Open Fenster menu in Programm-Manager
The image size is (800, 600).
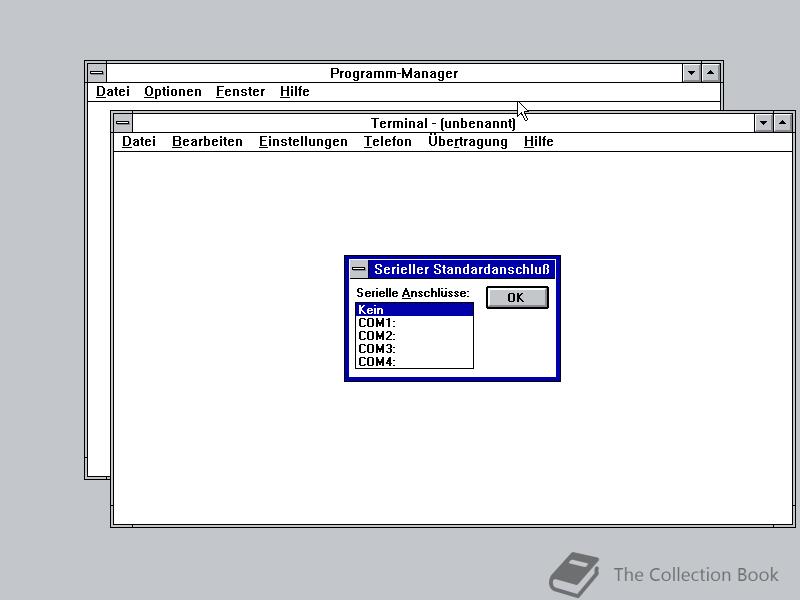(x=240, y=91)
